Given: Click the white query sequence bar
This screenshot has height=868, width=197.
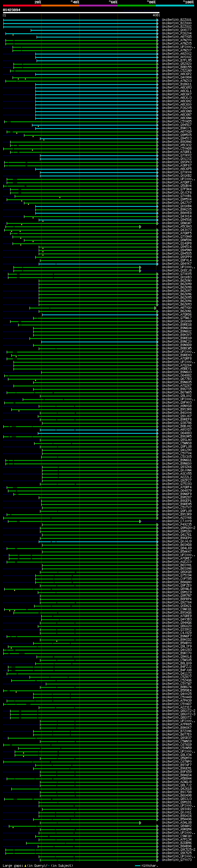Looking at the screenshot, I should click(81, 13).
